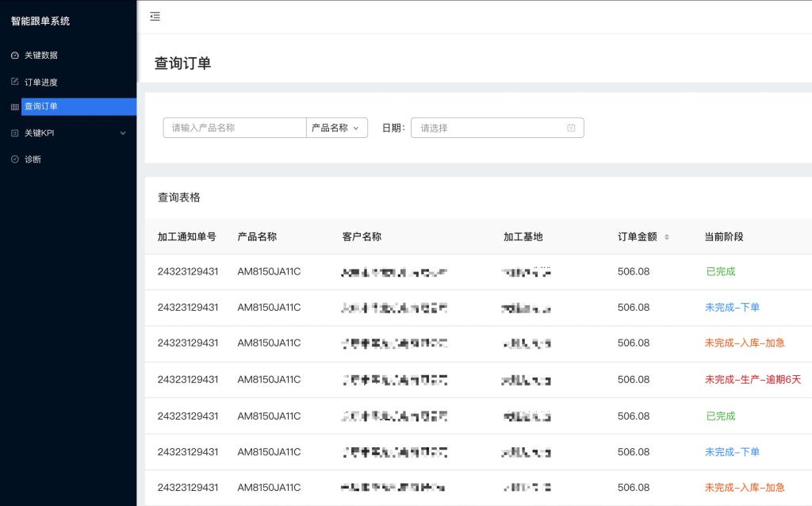The width and height of the screenshot is (812, 506).
Task: Go to the 订单进度 menu item
Action: tap(41, 82)
